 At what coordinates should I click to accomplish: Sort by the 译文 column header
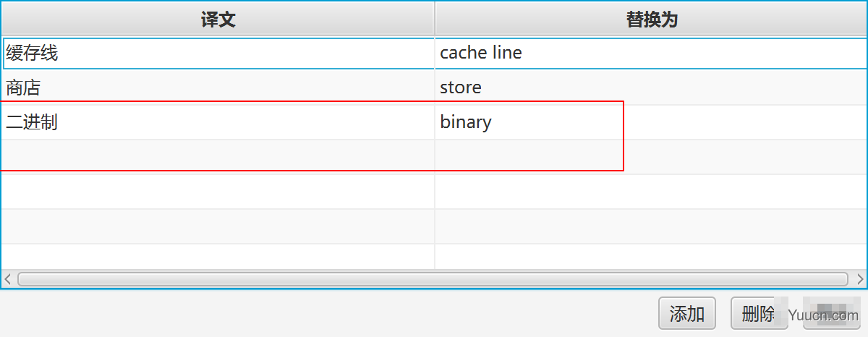218,20
